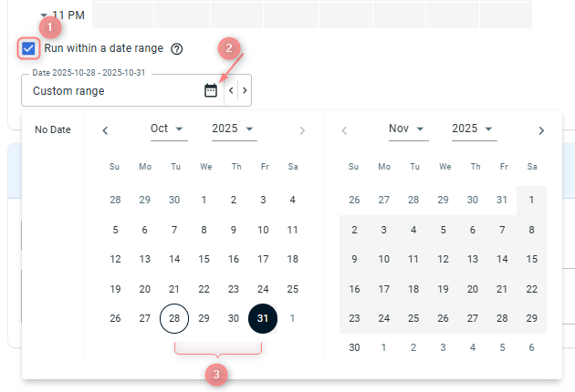Choose November 30 in the calendar
The image size is (575, 392).
point(354,347)
